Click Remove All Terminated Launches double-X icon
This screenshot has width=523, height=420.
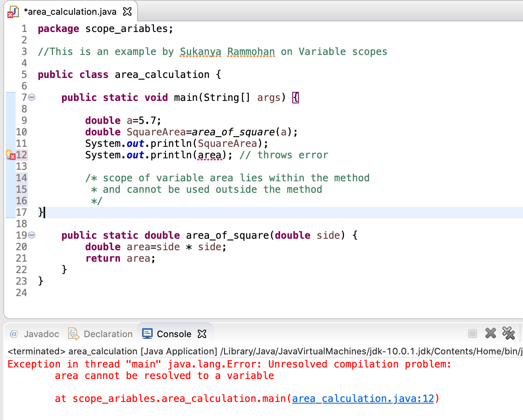pos(509,333)
